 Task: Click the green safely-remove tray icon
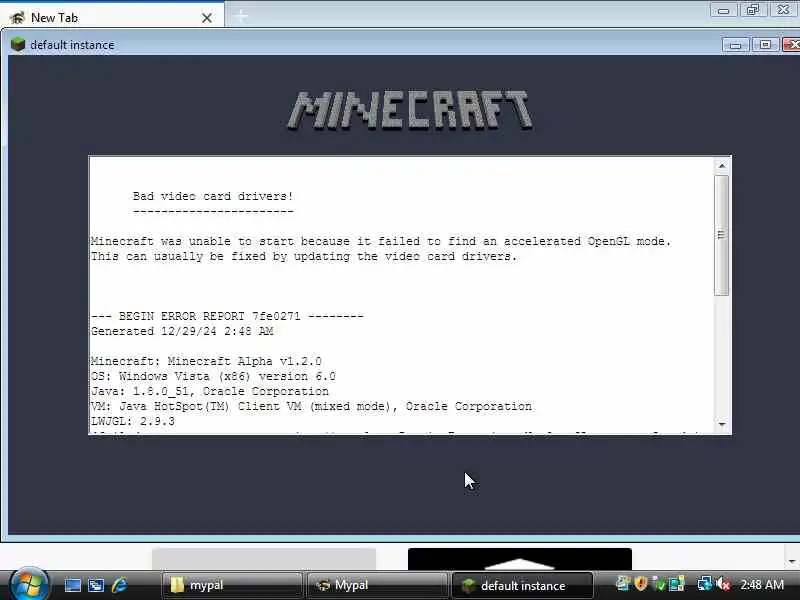tap(659, 584)
